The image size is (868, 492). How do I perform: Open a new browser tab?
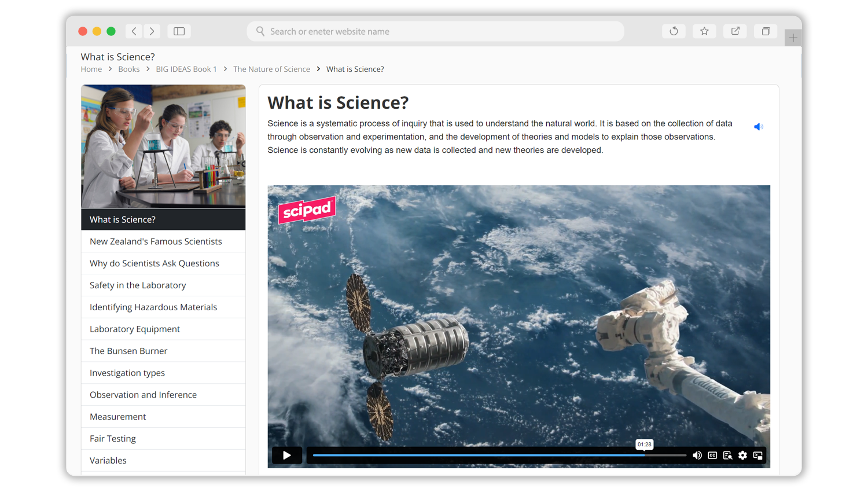[x=793, y=37]
